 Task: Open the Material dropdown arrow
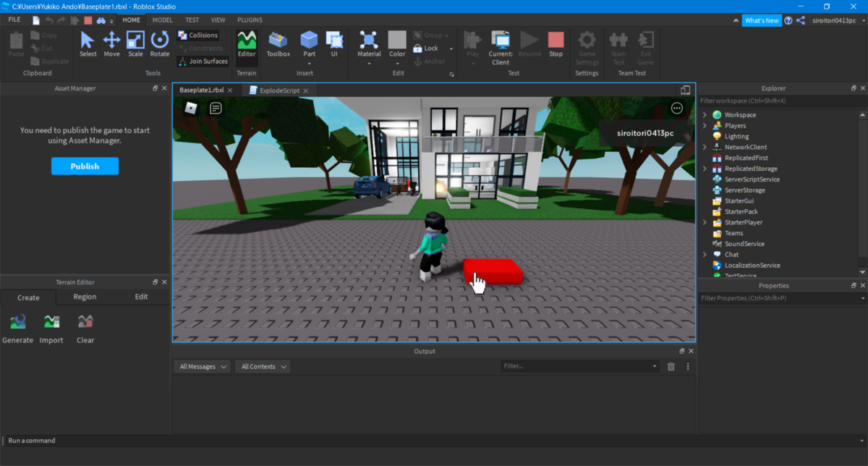click(369, 64)
